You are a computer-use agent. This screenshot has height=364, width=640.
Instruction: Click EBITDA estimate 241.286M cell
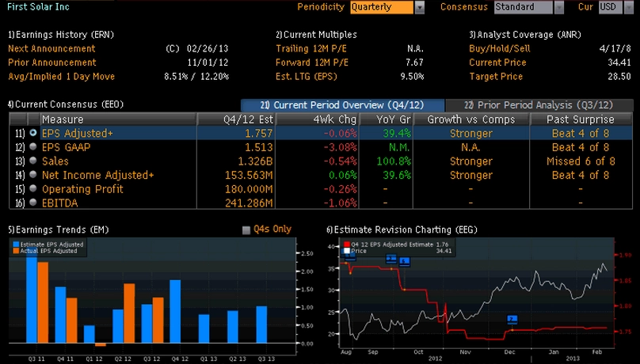click(x=249, y=203)
